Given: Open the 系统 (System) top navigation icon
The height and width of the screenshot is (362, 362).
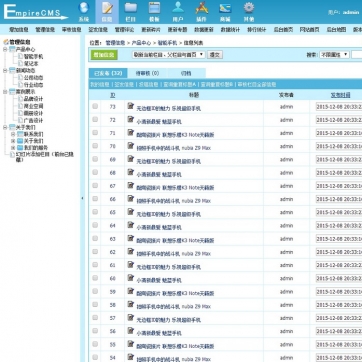Looking at the screenshot, I should click(x=83, y=11).
